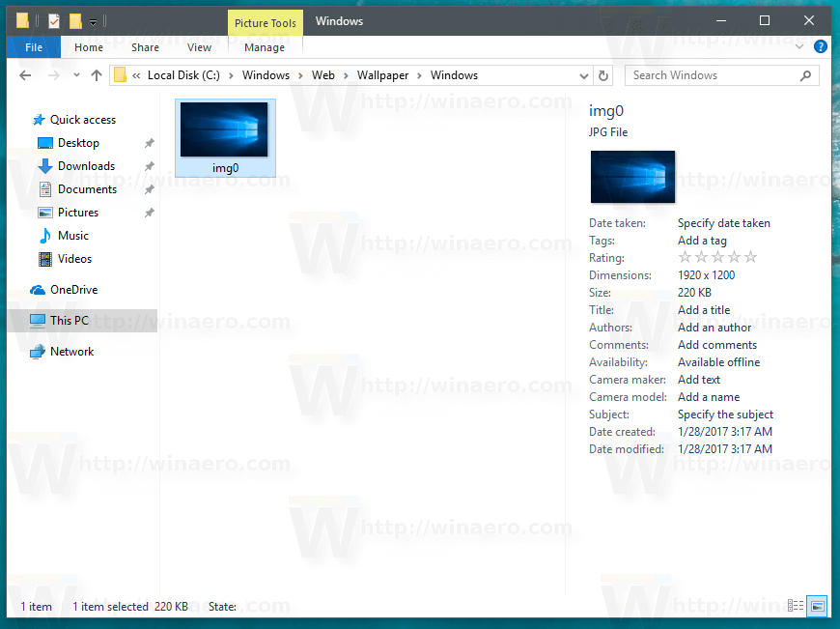Open the Network item in the sidebar
The height and width of the screenshot is (629, 840).
(71, 351)
